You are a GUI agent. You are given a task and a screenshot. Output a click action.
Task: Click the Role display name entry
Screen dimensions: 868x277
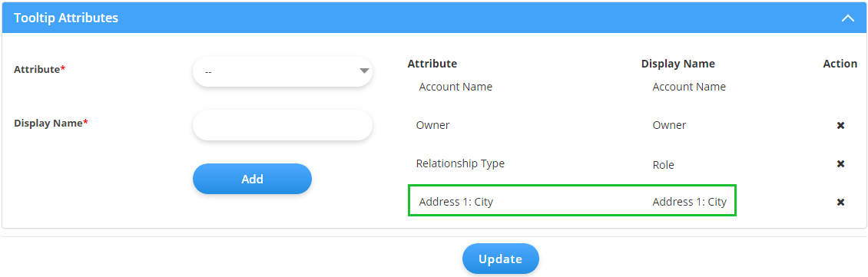[x=663, y=165]
